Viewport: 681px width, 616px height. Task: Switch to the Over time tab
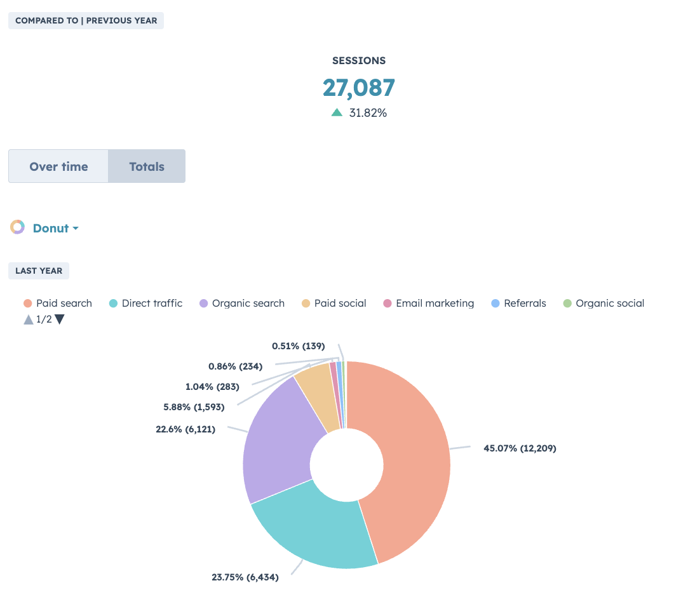(58, 167)
